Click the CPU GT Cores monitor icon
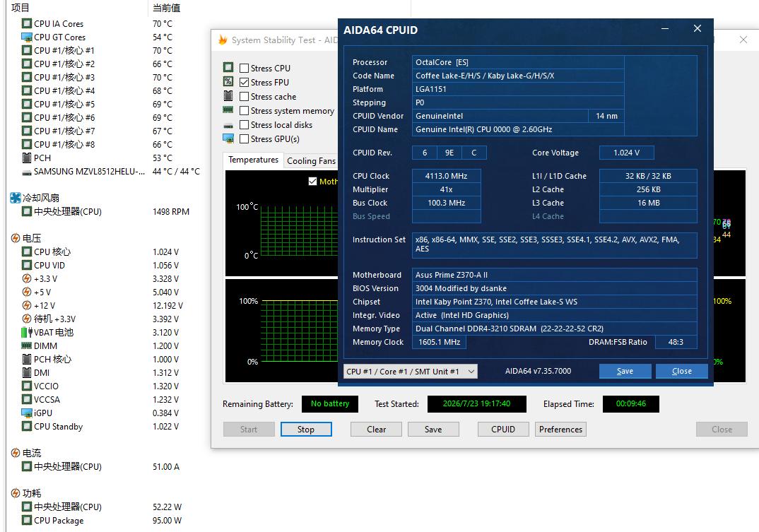Viewport: 759px width, 532px height. 27,37
